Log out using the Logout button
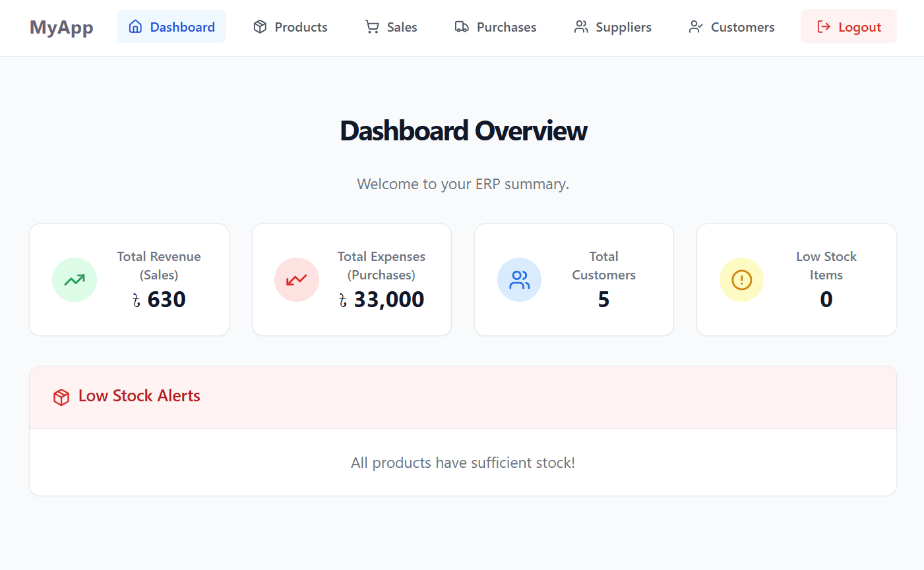The image size is (924, 570). 849,26
